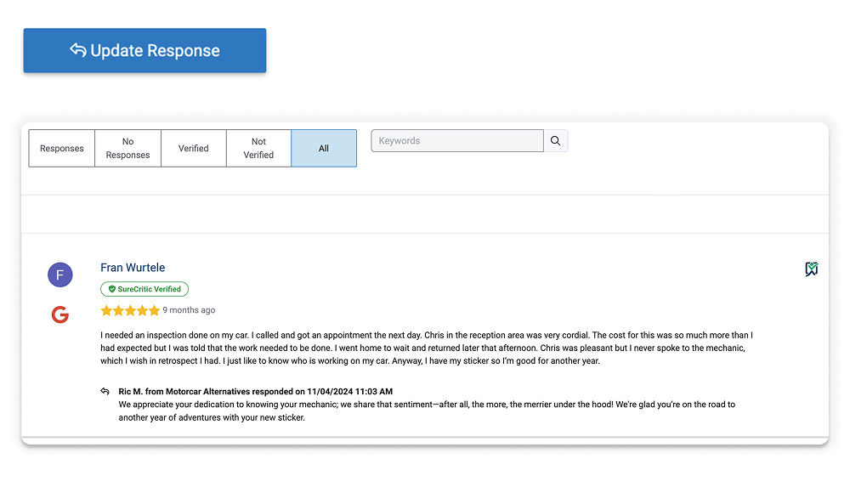
Task: Click the green shield icon in badge
Action: point(111,289)
